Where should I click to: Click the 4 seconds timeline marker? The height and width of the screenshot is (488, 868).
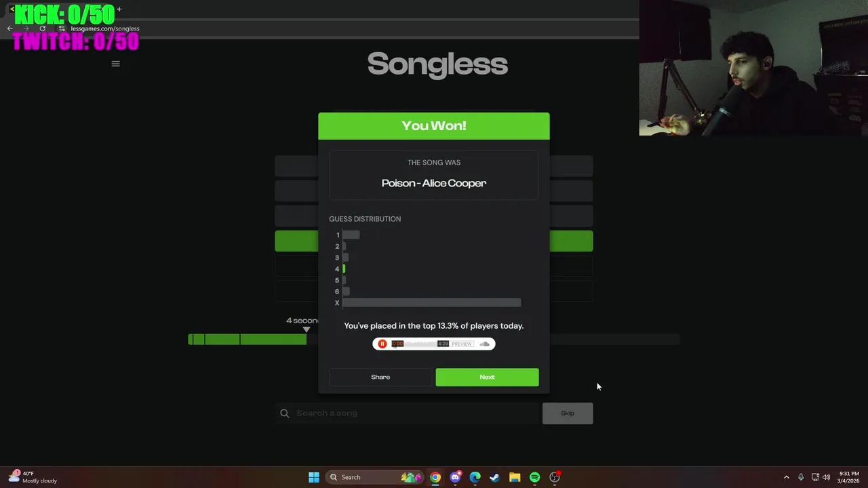(x=306, y=329)
